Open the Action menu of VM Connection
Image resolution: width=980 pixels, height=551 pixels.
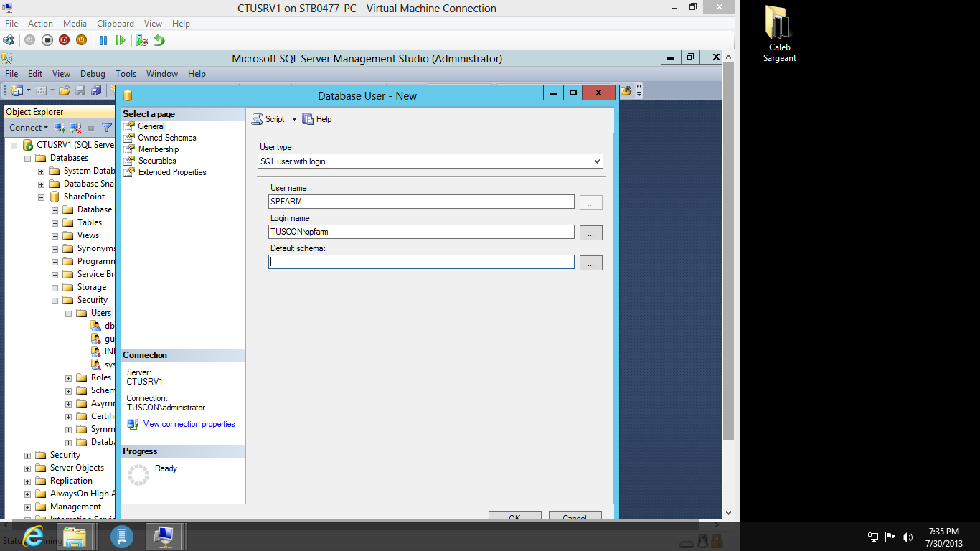40,24
